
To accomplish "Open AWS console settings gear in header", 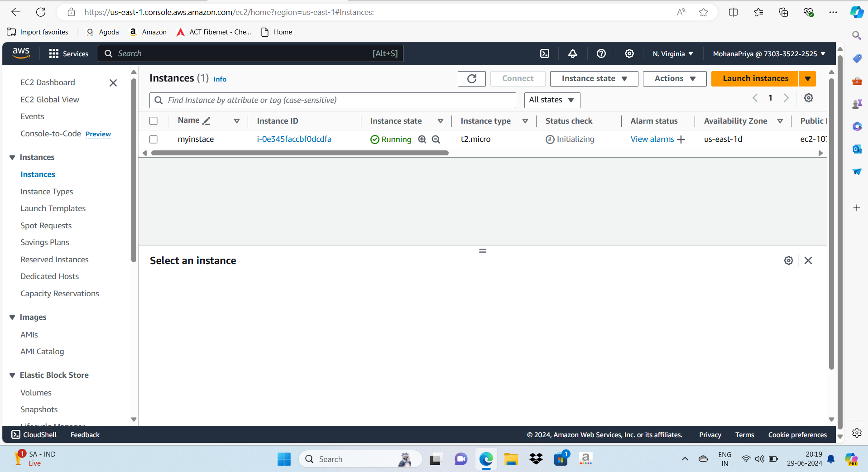I will point(629,53).
